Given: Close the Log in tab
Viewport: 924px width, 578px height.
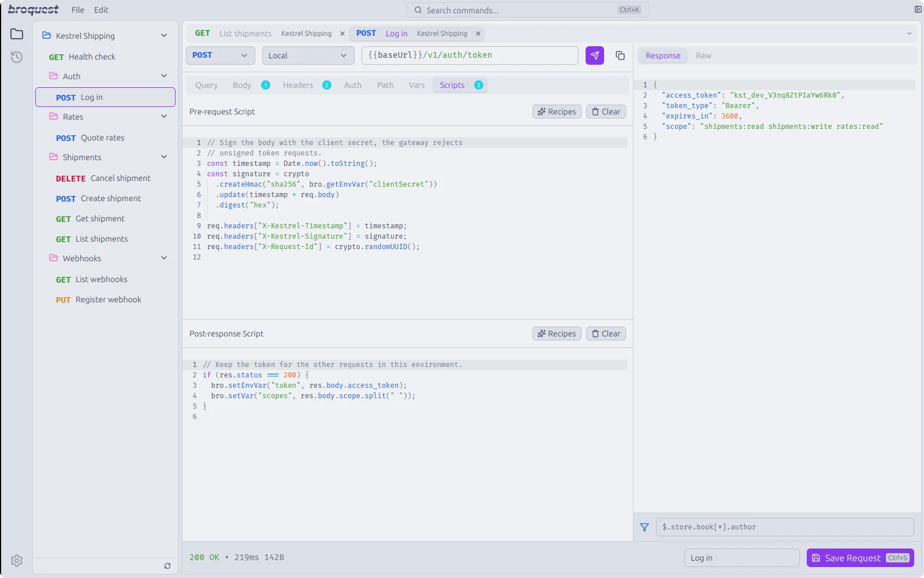Looking at the screenshot, I should (478, 34).
